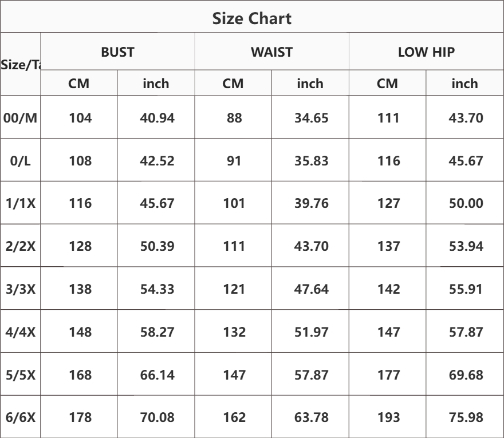Click the Size/Tag header cell

(x=21, y=65)
